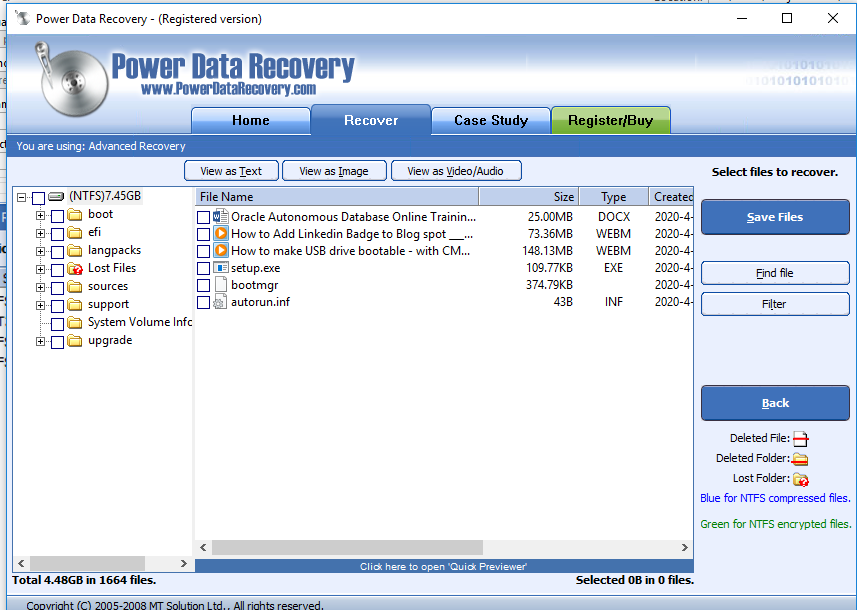Expand the efi folder node

[40, 233]
